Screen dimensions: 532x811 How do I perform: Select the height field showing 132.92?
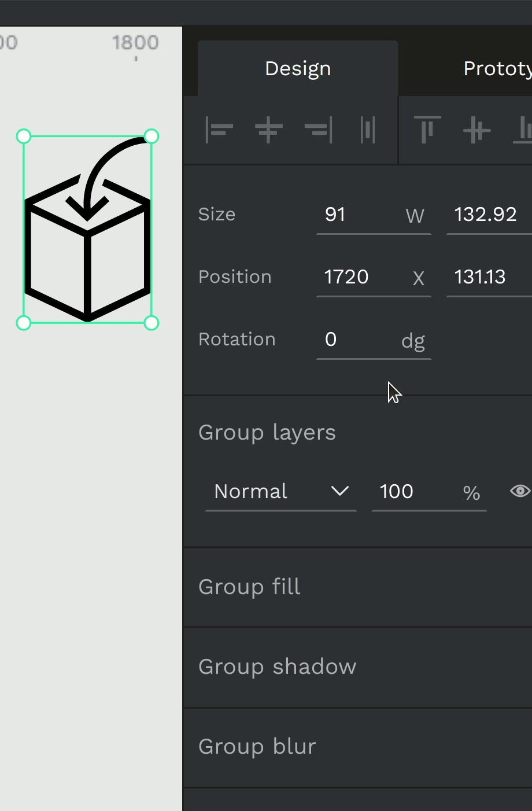click(489, 215)
